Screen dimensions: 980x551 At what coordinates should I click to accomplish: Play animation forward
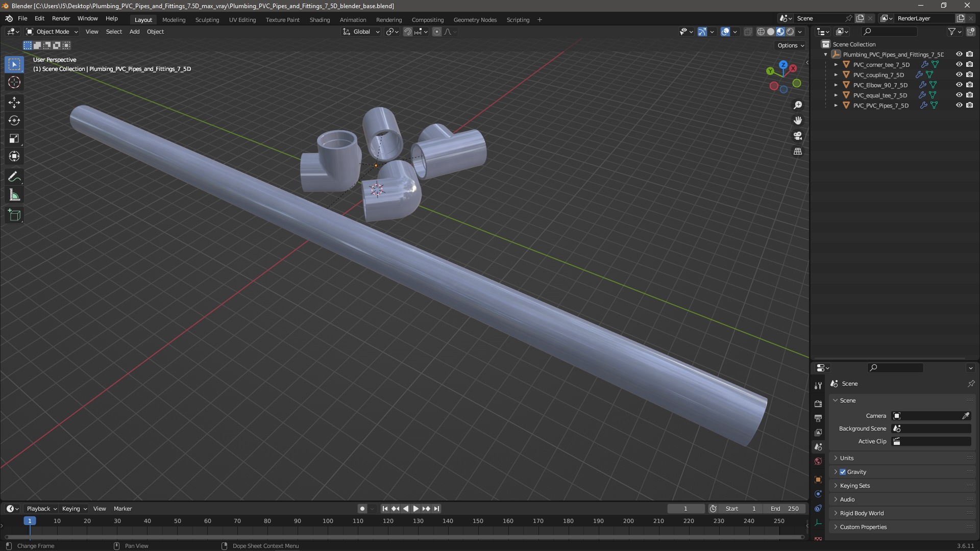point(415,509)
